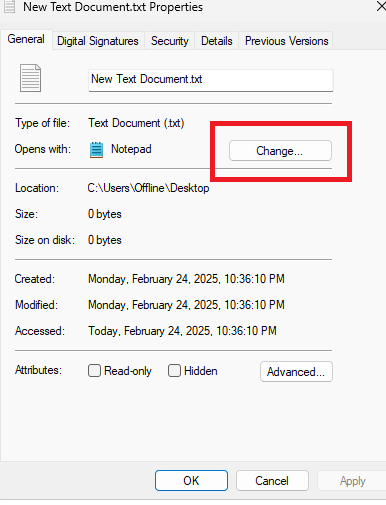The image size is (386, 505).
Task: Open the Advanced... attributes dialog
Action: click(x=296, y=371)
